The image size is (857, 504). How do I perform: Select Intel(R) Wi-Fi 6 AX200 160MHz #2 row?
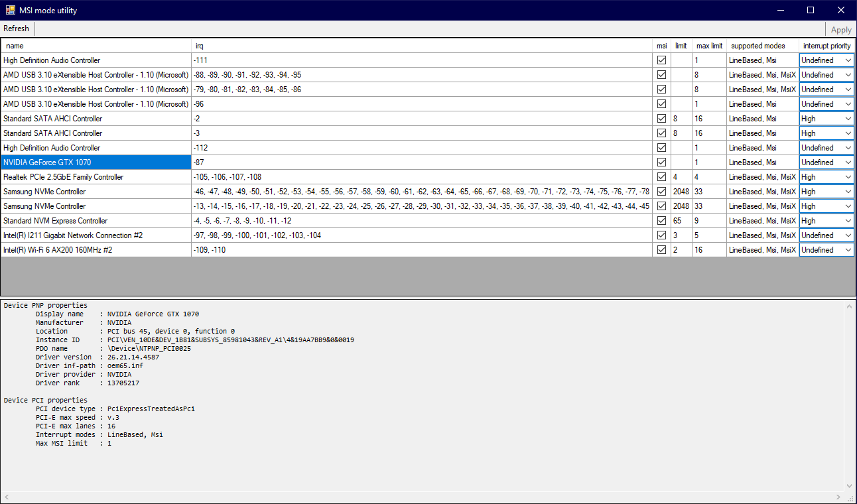(96, 250)
